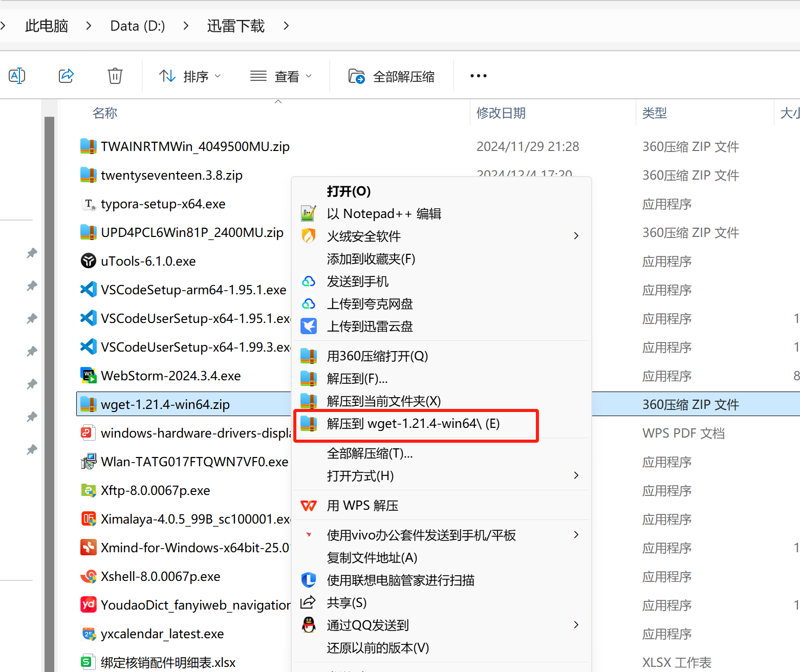The width and height of the screenshot is (800, 672).
Task: Expand chevron after 此电脑 breadcrumb
Action: 89,26
